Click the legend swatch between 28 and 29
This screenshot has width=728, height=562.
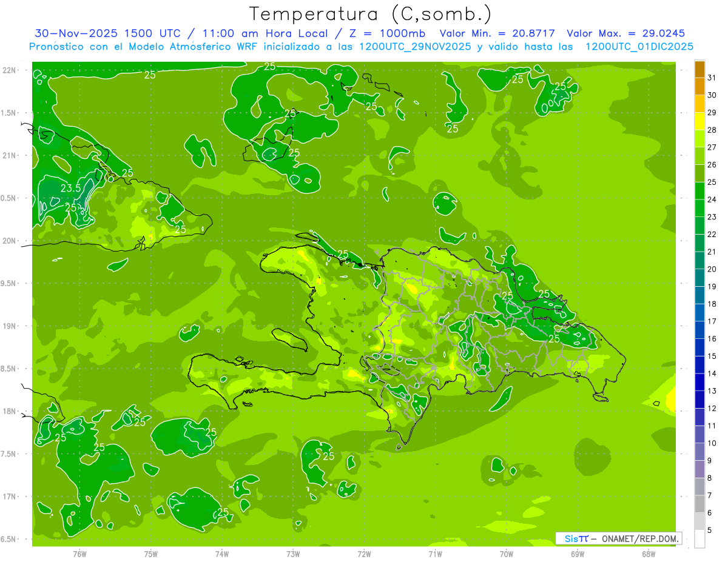click(x=699, y=121)
